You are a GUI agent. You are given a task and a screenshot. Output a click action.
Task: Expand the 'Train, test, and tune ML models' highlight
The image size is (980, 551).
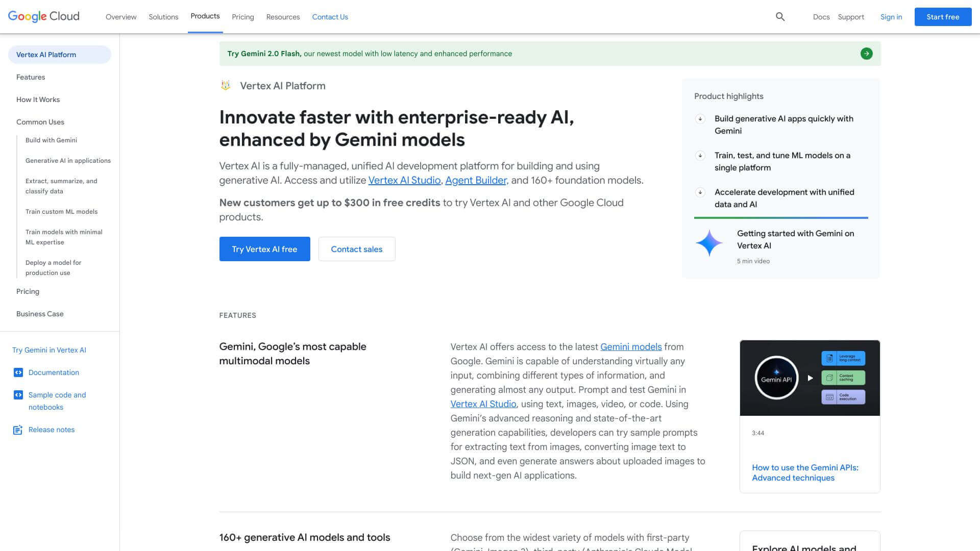point(700,156)
